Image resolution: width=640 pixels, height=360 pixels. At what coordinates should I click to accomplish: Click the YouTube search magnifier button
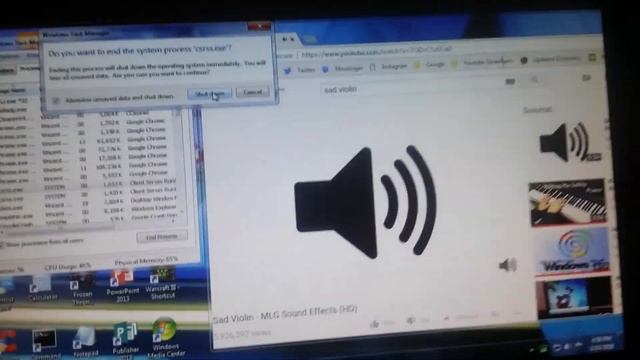(x=535, y=80)
